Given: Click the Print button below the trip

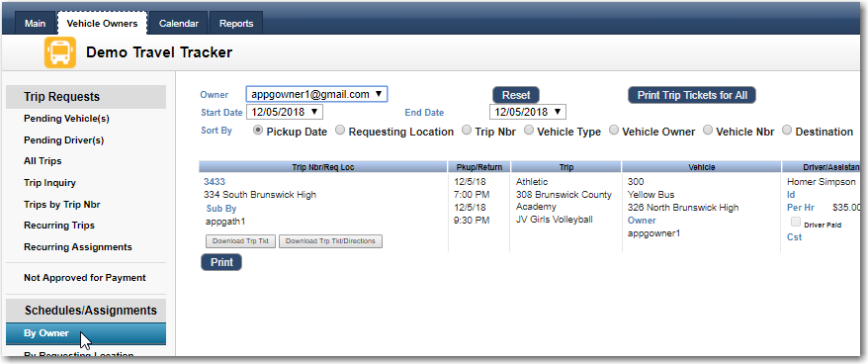Looking at the screenshot, I should [221, 262].
